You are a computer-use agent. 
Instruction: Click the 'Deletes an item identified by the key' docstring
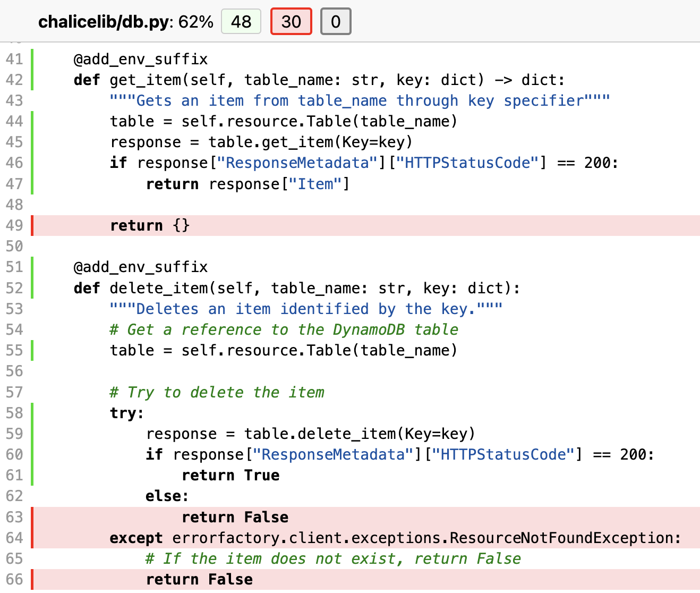point(306,309)
